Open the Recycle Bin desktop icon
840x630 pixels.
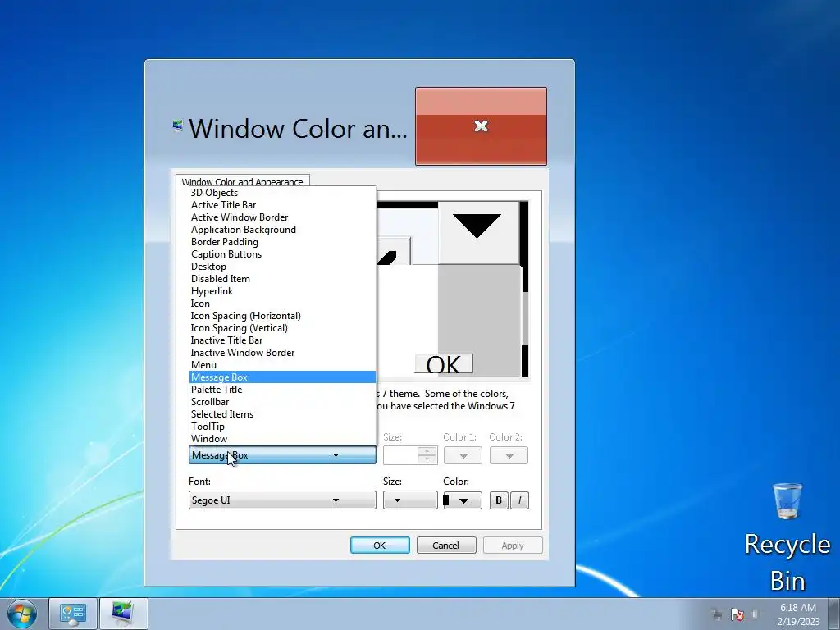(x=787, y=537)
